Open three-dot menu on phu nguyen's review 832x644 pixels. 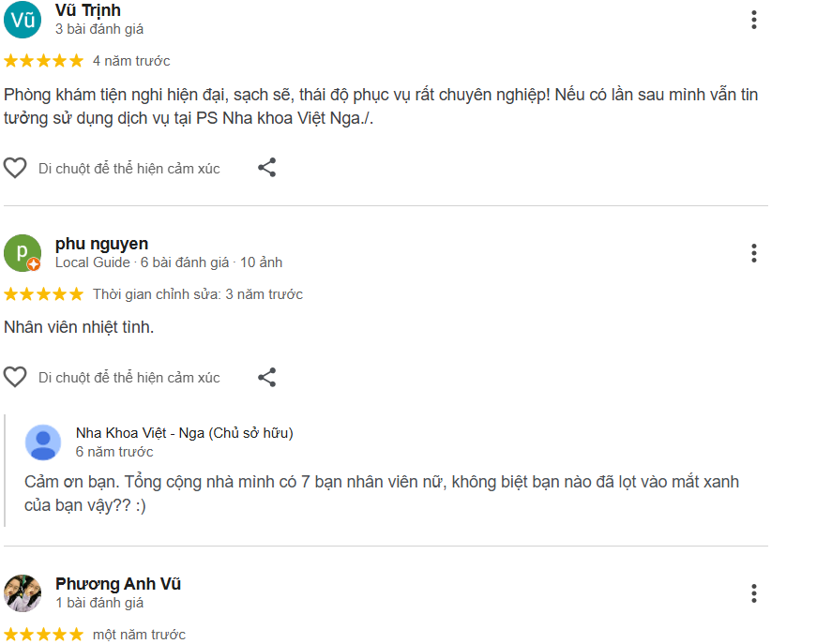tap(753, 253)
